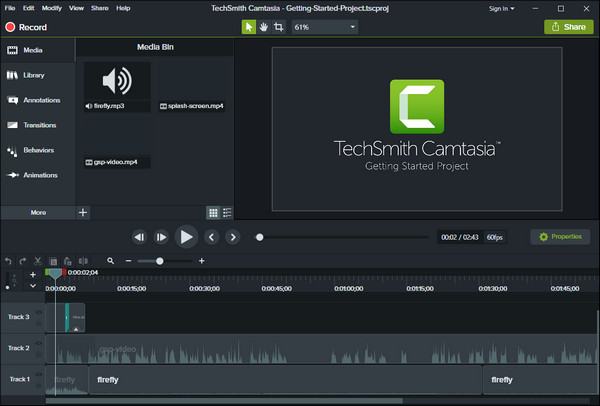Click the Paste icon in timeline toolbar

coord(68,261)
